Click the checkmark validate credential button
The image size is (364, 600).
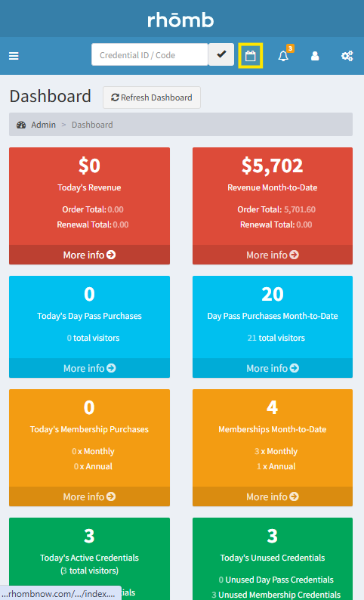coord(221,54)
